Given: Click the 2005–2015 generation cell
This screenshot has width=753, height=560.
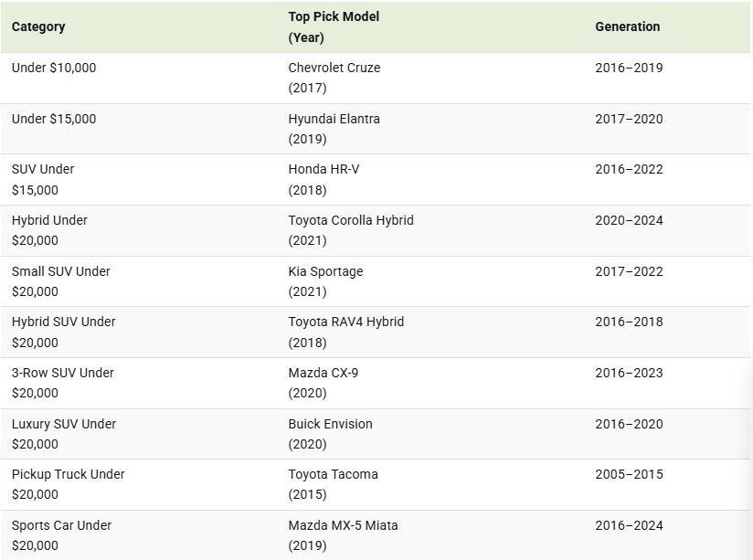Looking at the screenshot, I should [629, 474].
